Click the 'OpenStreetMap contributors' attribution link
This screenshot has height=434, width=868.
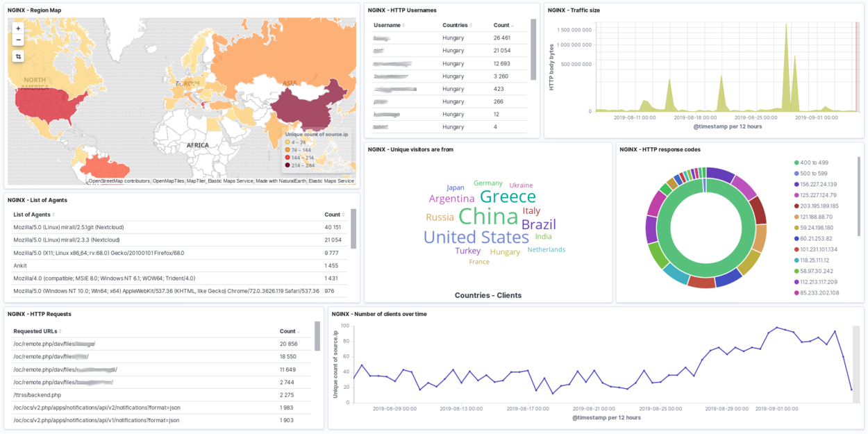pos(119,181)
